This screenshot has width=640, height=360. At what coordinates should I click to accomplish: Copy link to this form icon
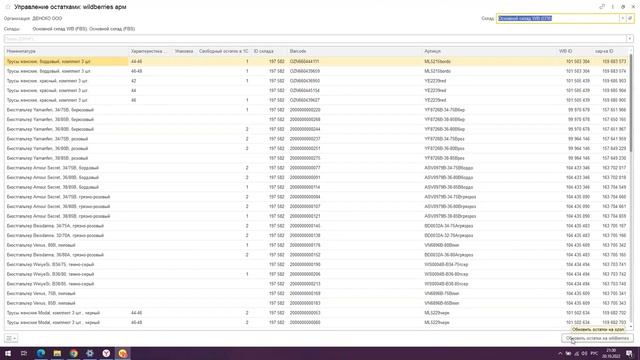(602, 7)
